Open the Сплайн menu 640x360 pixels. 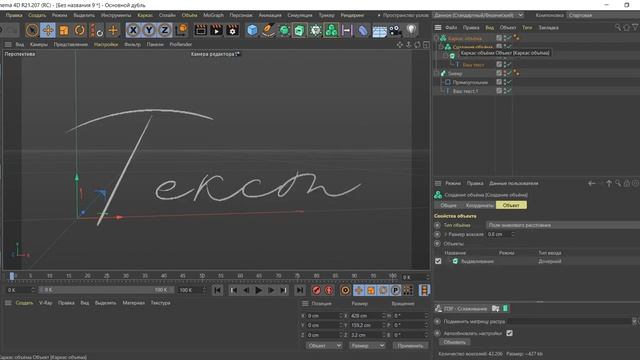[x=167, y=15]
